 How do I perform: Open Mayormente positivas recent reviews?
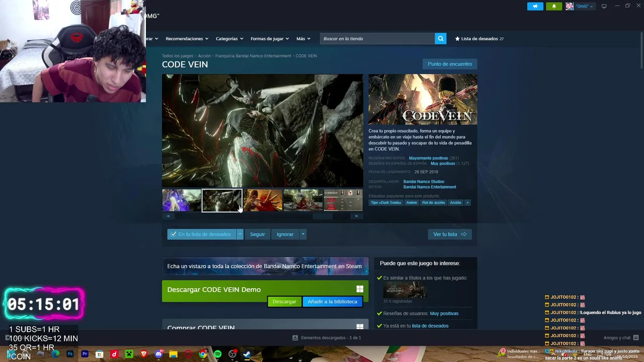click(x=428, y=158)
